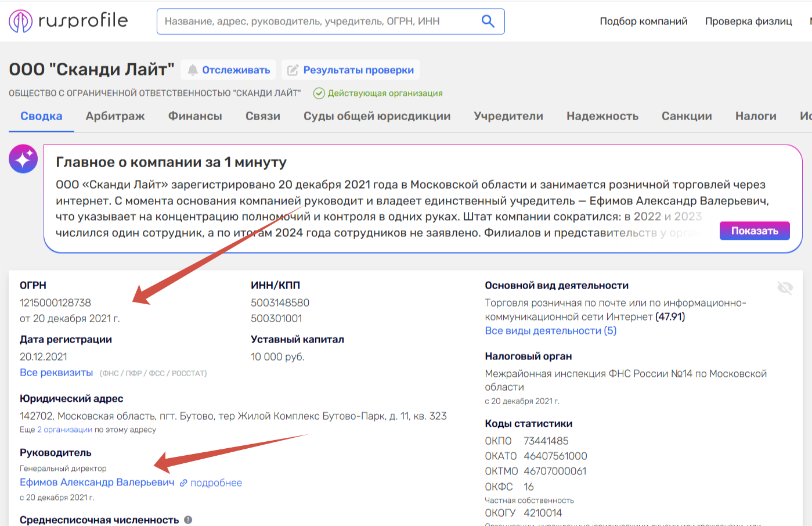
Task: Select the Сводка tab
Action: click(x=41, y=116)
